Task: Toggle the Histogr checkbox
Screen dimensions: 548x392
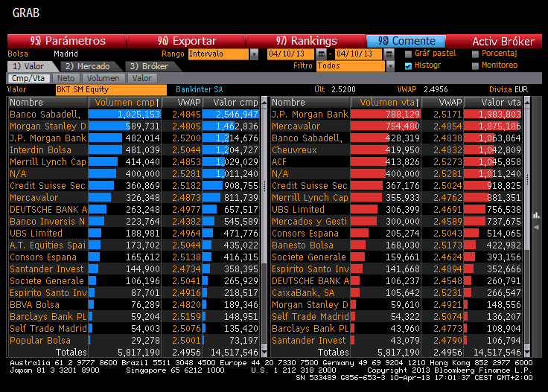Action: click(408, 66)
